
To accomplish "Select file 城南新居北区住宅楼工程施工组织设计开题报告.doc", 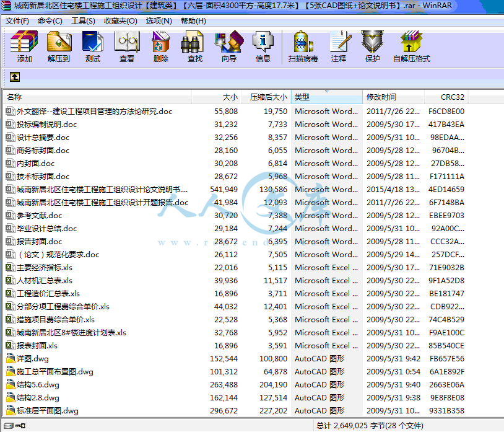I will pyautogui.click(x=102, y=202).
